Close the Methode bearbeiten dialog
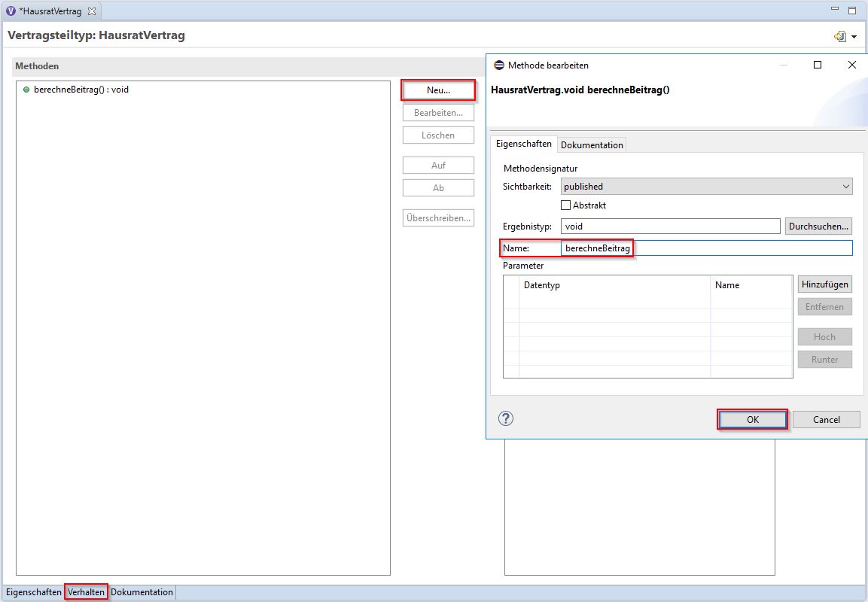This screenshot has height=602, width=868. (852, 65)
